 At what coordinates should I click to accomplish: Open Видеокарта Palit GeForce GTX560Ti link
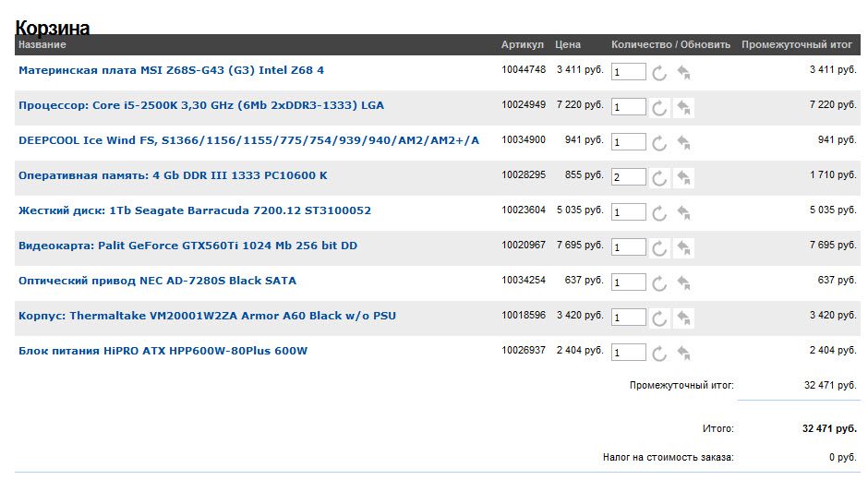[x=187, y=246]
